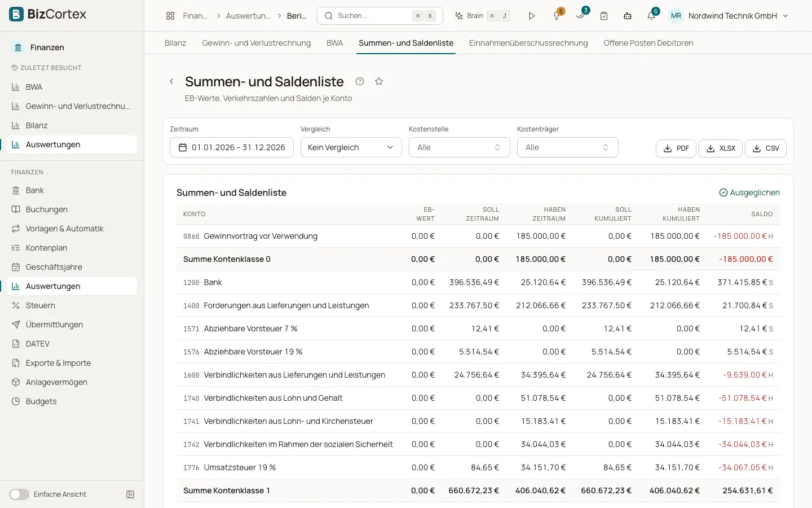
Task: Favorite this report with the star icon
Action: [x=379, y=81]
